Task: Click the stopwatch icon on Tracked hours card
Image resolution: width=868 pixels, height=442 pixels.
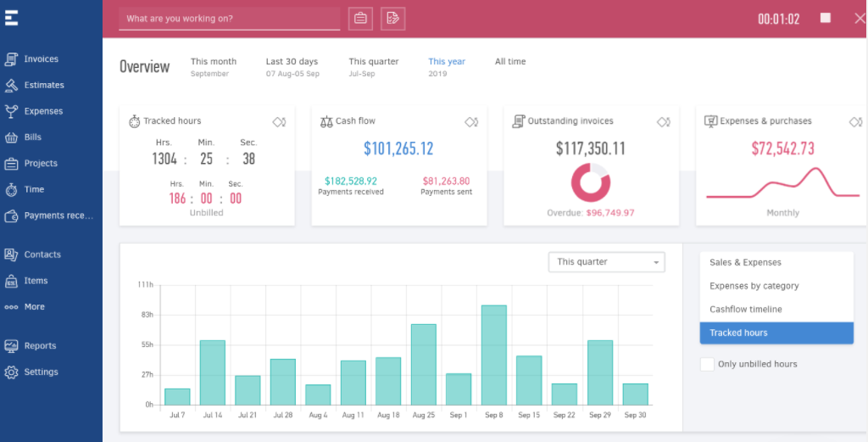Action: [135, 121]
